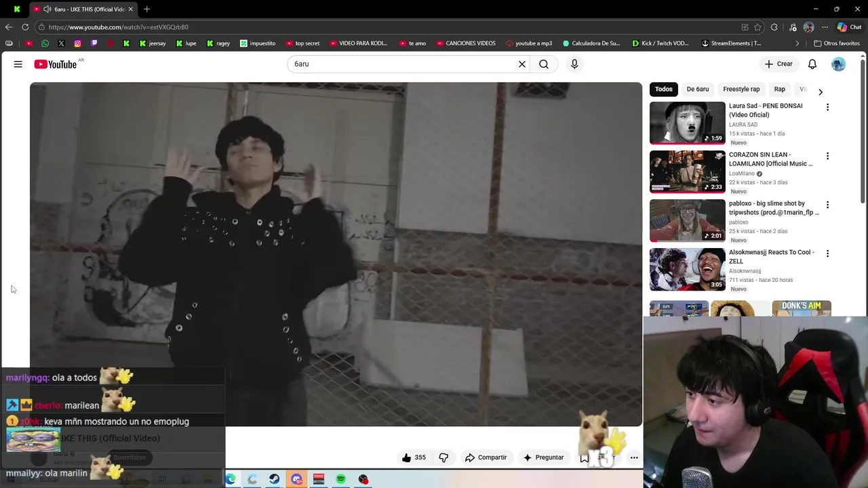Open the StreamElements bookmark
This screenshot has width=868, height=488.
732,43
